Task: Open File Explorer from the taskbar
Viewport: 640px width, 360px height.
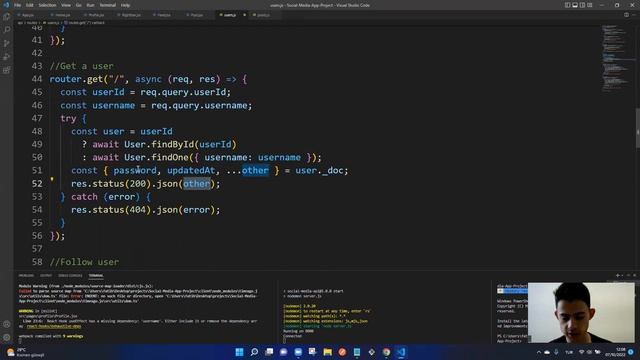Action: point(327,352)
